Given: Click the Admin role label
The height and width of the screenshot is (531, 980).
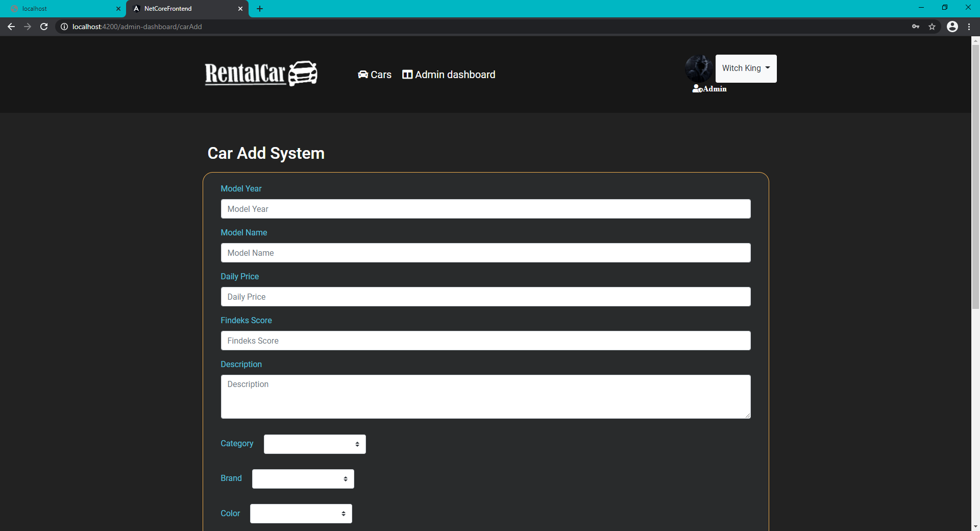Looking at the screenshot, I should click(x=709, y=89).
